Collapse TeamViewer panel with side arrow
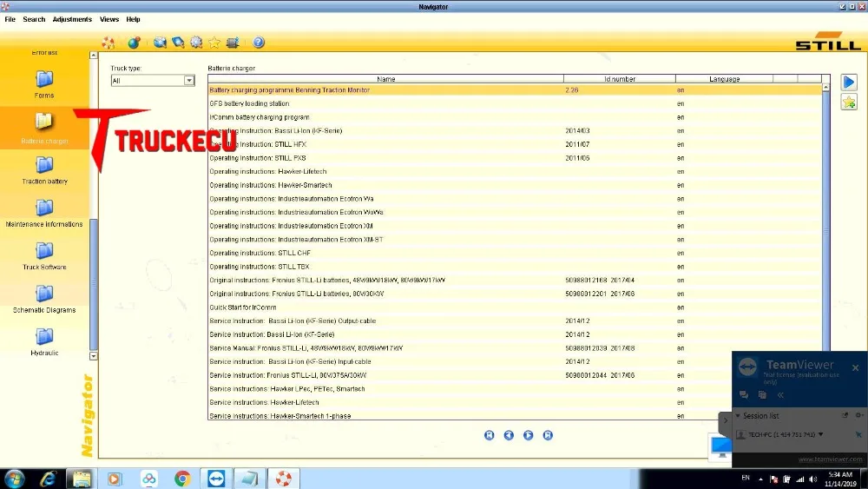This screenshot has width=868, height=489. 725,421
